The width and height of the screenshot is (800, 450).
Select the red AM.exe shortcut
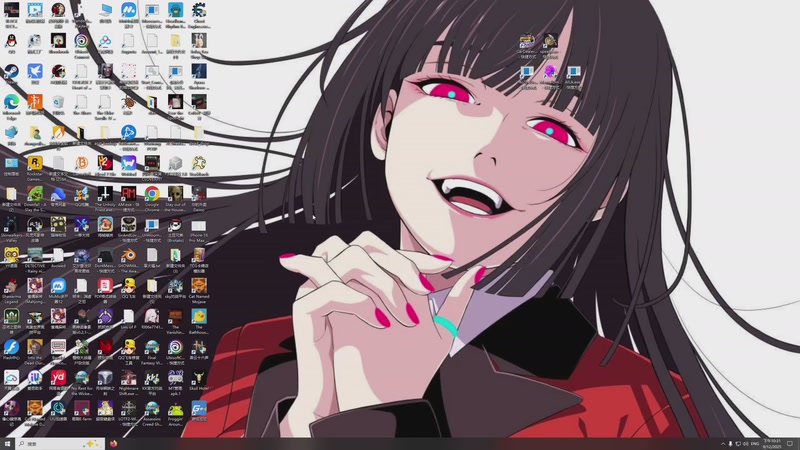128,194
